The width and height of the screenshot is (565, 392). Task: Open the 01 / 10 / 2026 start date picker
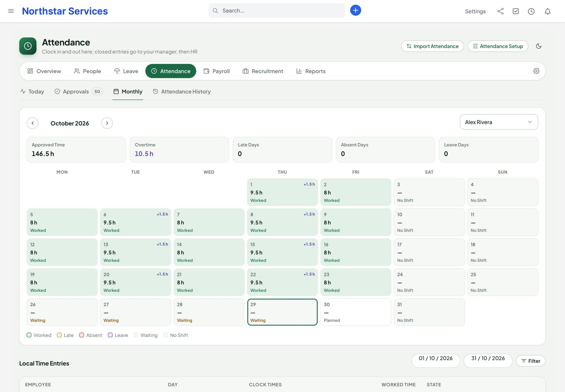tap(436, 360)
